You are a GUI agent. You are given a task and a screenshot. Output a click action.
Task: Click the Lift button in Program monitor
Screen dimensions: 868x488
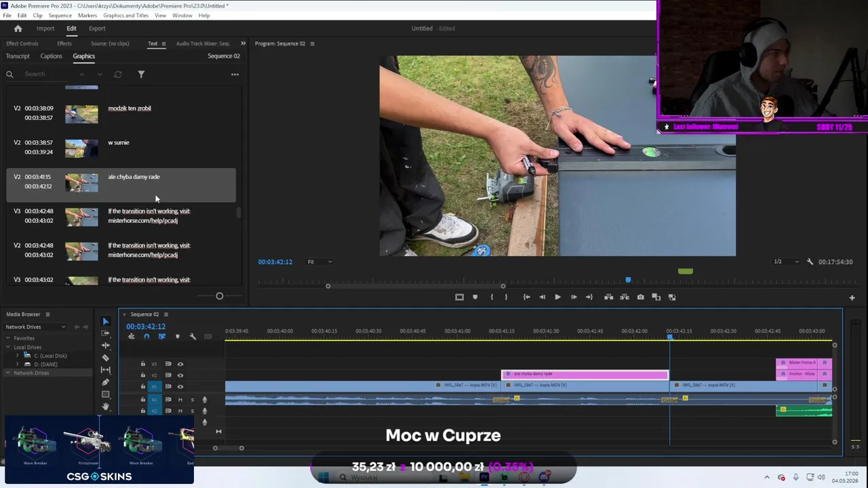(608, 297)
